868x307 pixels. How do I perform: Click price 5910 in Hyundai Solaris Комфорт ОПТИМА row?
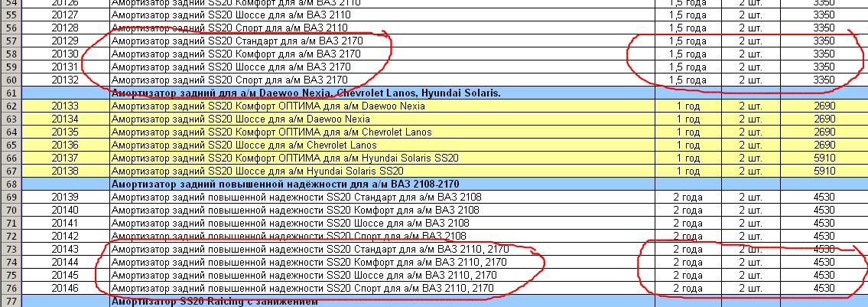coord(824,158)
